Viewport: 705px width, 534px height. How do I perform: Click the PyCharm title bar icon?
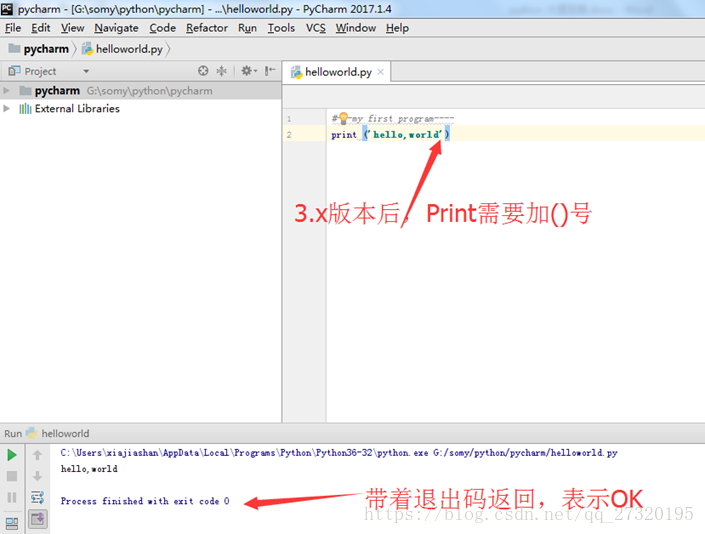(x=7, y=8)
